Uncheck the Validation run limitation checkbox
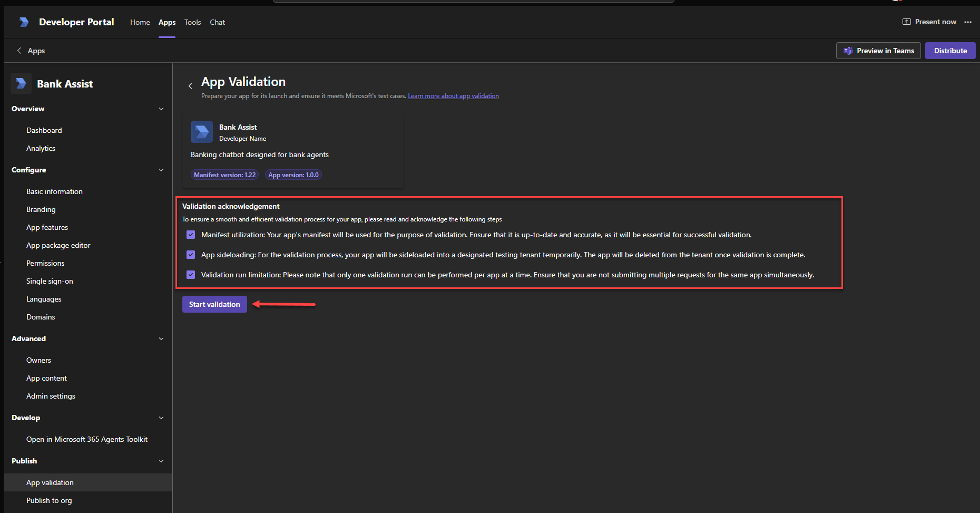Image resolution: width=980 pixels, height=513 pixels. [x=191, y=275]
